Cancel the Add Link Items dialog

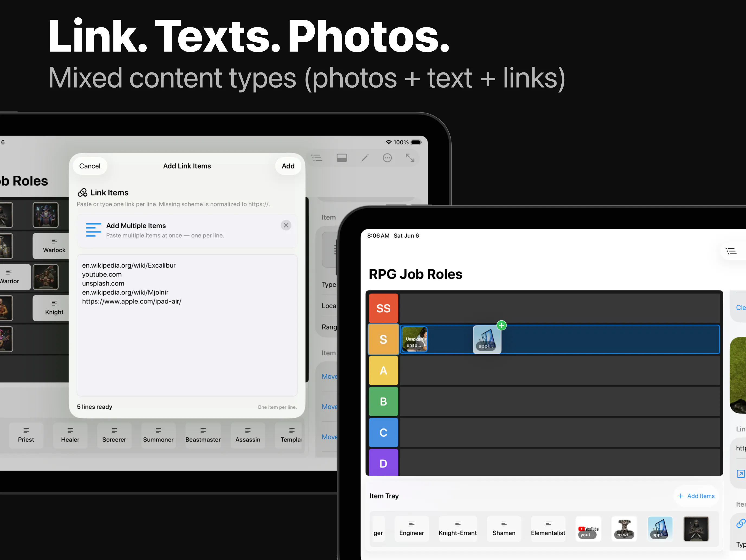point(90,166)
